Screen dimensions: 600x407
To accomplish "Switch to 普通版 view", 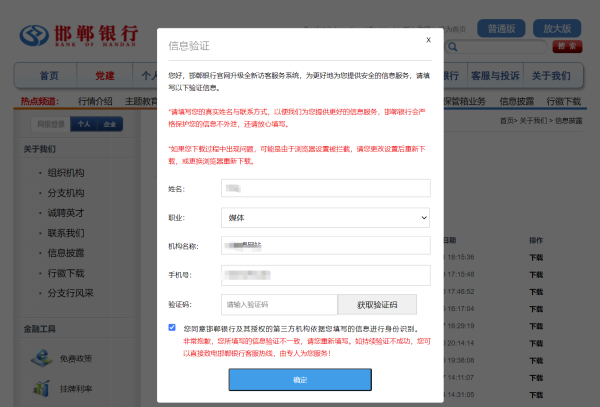I will (x=501, y=28).
